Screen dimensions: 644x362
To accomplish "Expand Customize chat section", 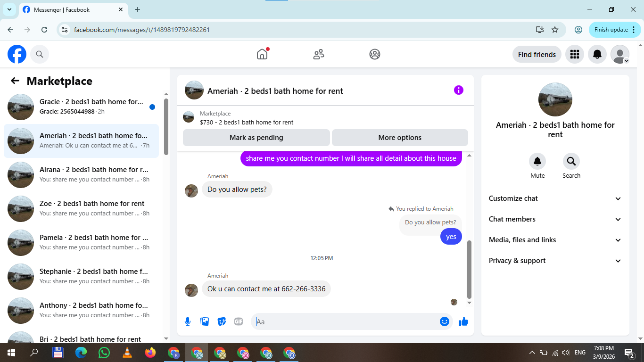I will [555, 198].
